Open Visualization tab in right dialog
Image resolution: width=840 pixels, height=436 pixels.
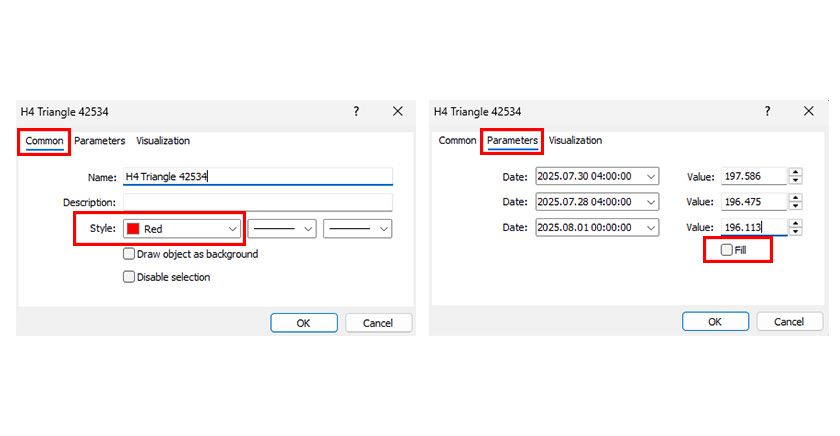575,141
